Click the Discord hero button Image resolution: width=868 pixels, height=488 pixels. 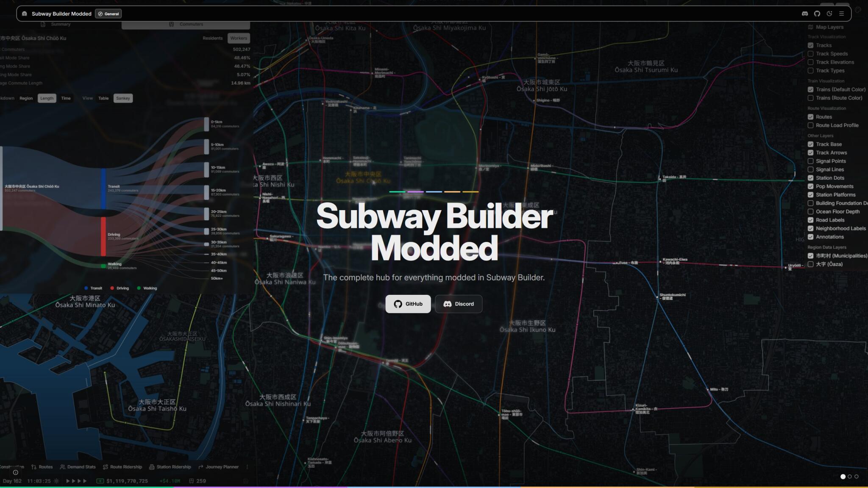(459, 304)
